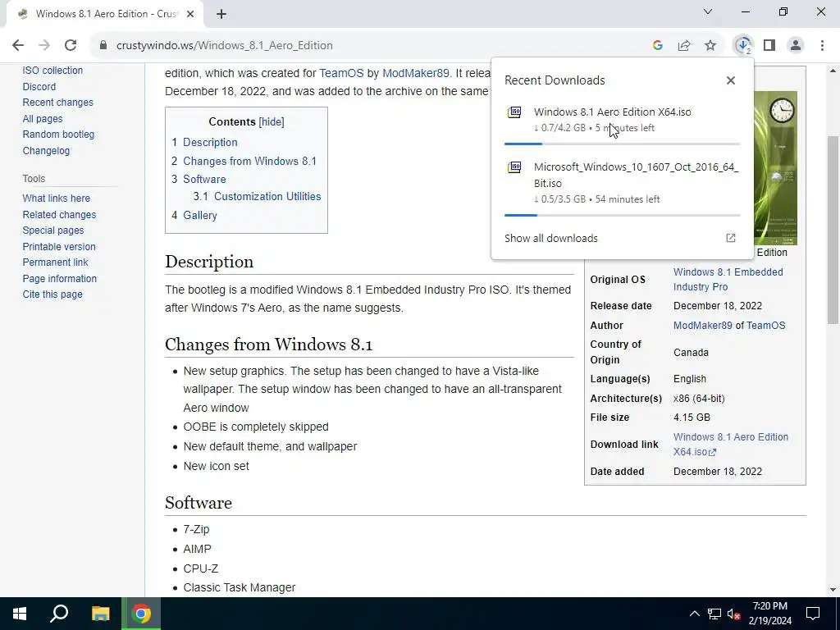Open a new browser tab
840x630 pixels.
tap(221, 14)
